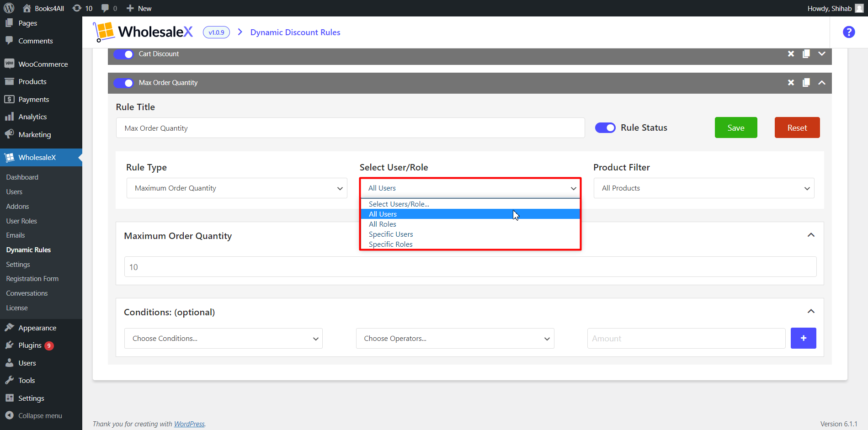
Task: Collapse the Conditions section
Action: coord(811,311)
